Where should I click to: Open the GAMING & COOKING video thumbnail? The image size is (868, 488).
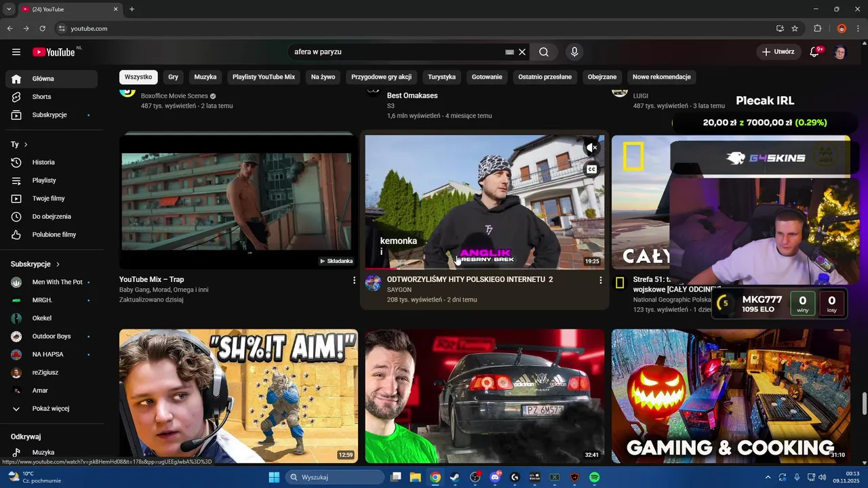click(731, 396)
